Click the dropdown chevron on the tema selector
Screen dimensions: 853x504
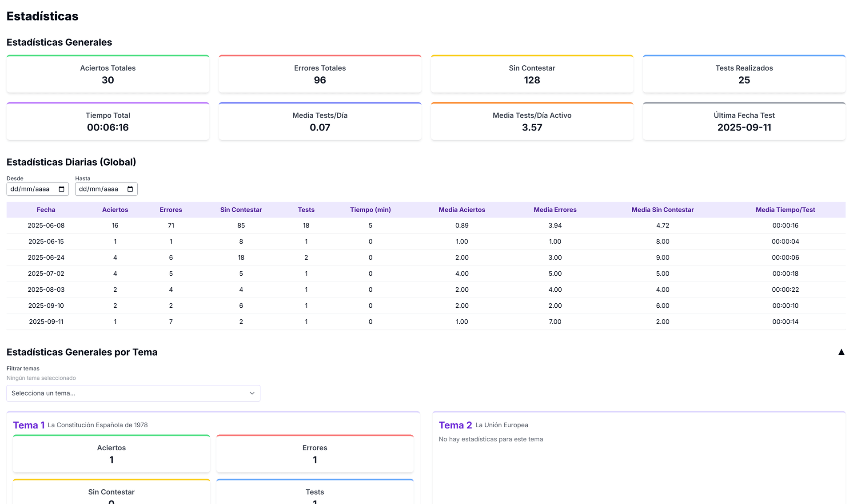coord(252,393)
